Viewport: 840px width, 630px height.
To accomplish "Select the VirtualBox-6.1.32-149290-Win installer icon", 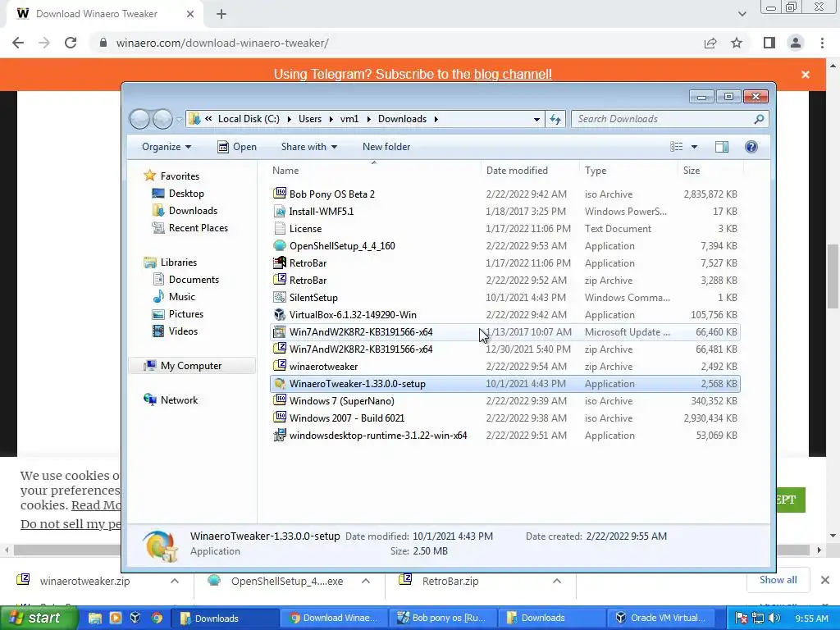I will tap(279, 314).
